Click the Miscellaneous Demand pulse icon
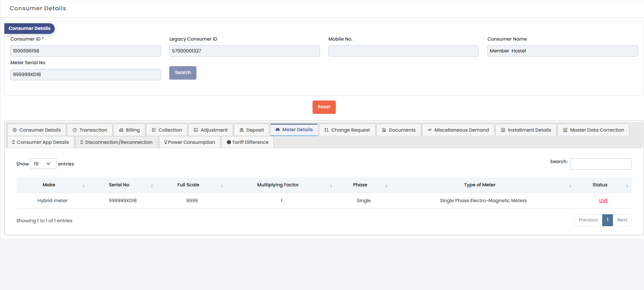Screen dimensions: 644x290 pyautogui.click(x=429, y=130)
